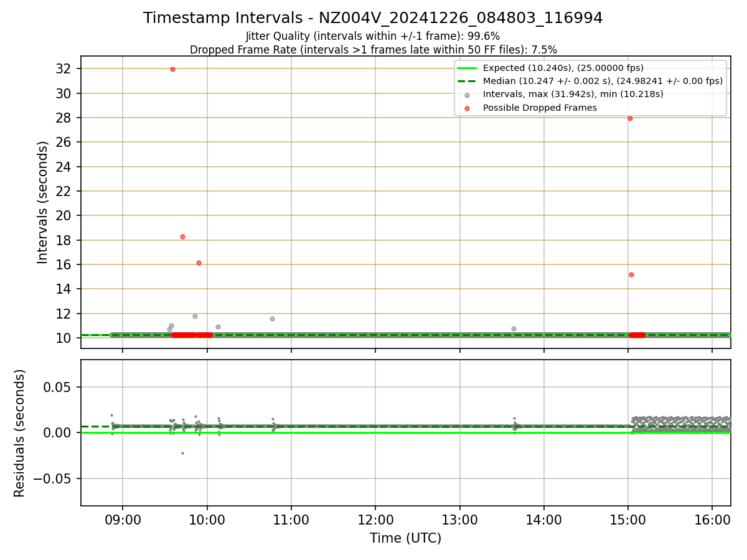
Task: Click the 'Jitter Quality' subtitle line
Action: 373,36
